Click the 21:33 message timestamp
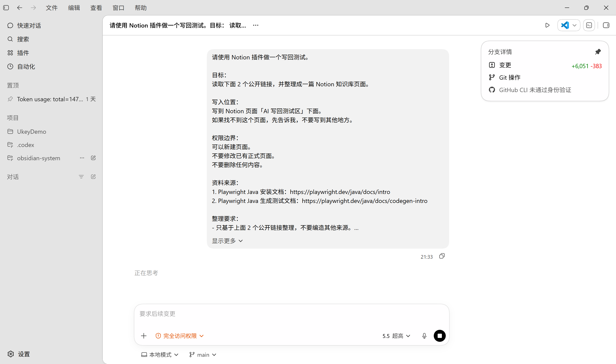Viewport: 616px width, 364px height. [426, 257]
